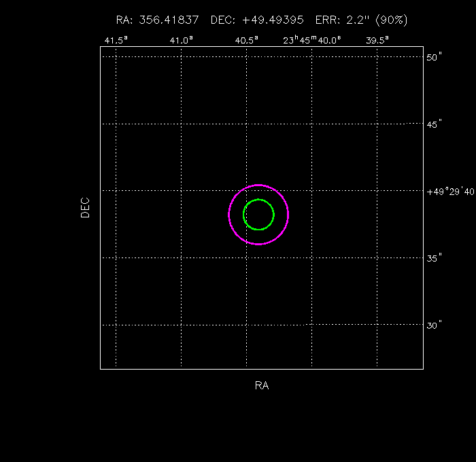Click the +49°29'40 declination tick label
The height and width of the screenshot is (462, 476).
pos(450,192)
